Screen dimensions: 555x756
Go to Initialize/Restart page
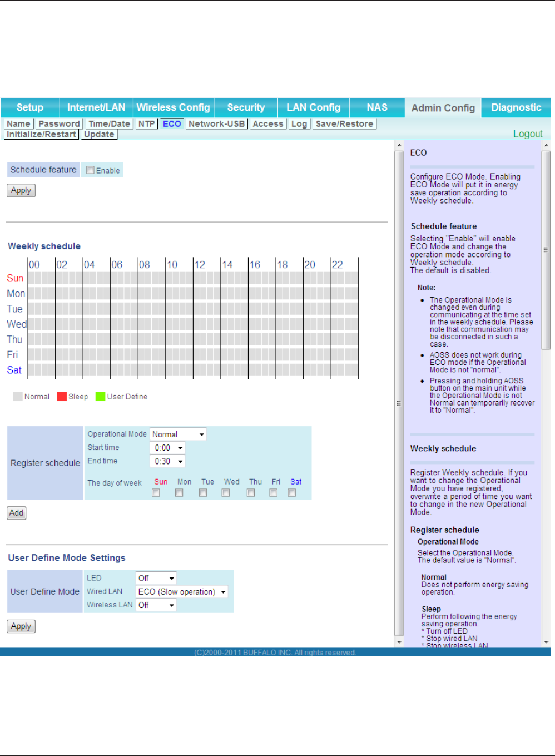(x=41, y=134)
